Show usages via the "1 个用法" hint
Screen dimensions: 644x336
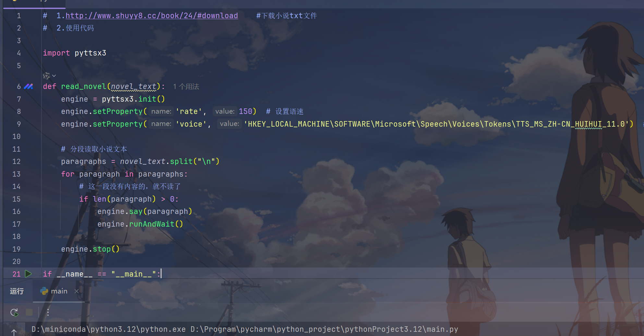tap(186, 87)
